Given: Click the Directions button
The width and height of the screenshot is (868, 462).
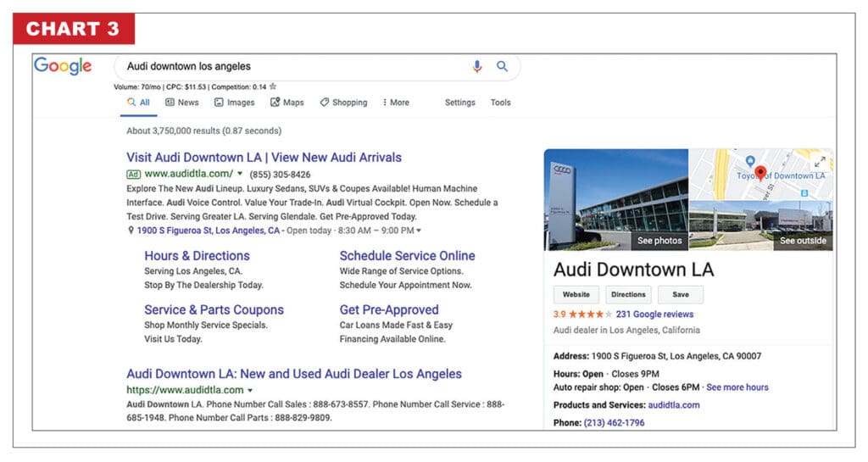Looking at the screenshot, I should tap(628, 294).
